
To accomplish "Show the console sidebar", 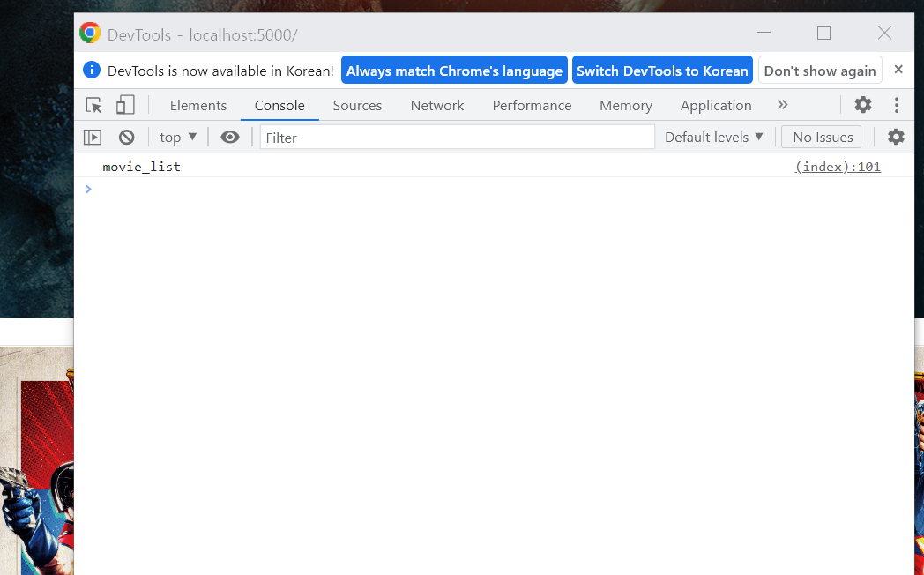I will pos(93,138).
